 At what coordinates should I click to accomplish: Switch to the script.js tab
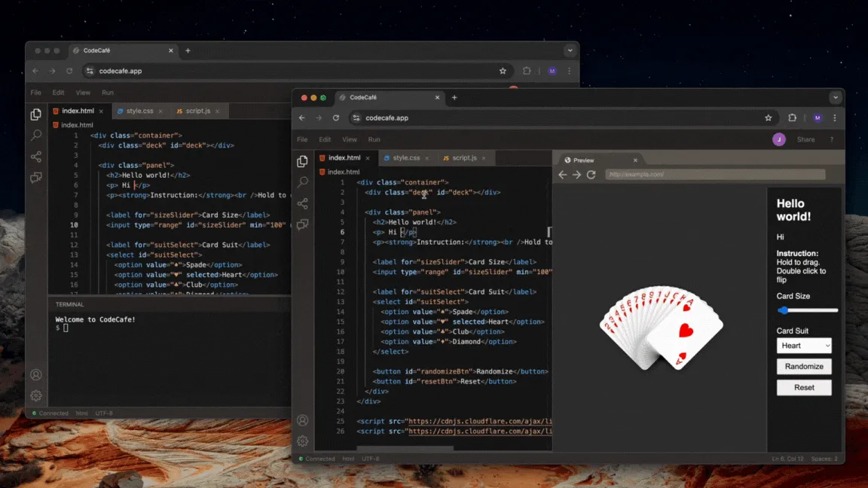pyautogui.click(x=466, y=158)
